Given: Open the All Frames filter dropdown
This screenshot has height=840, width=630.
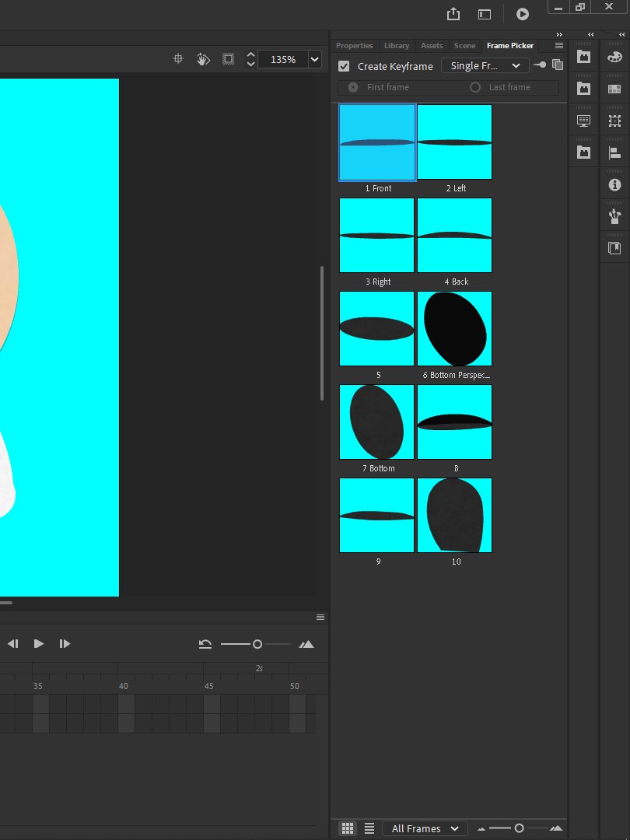Looking at the screenshot, I should coord(425,828).
